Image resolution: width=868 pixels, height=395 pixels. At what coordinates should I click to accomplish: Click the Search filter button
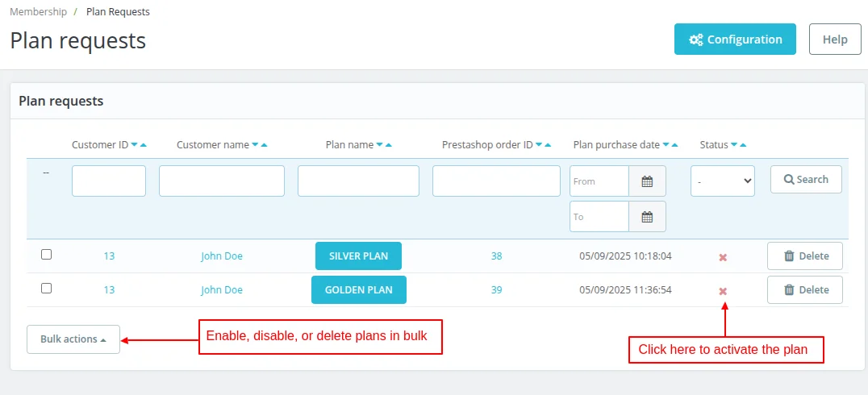pos(806,179)
